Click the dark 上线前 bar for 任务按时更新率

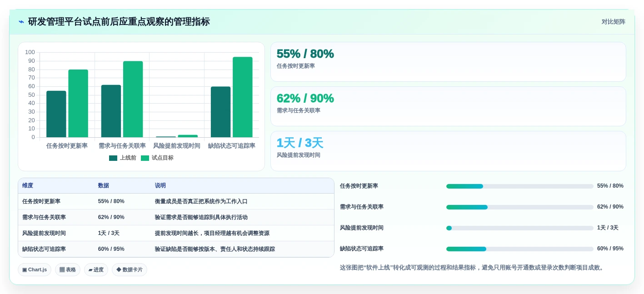click(x=56, y=114)
